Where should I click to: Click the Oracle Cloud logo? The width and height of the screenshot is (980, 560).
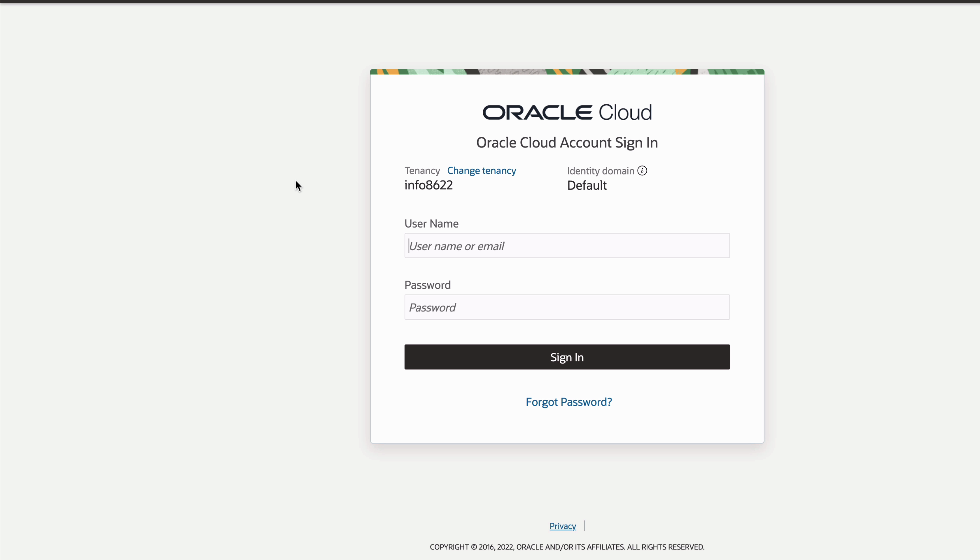567,112
